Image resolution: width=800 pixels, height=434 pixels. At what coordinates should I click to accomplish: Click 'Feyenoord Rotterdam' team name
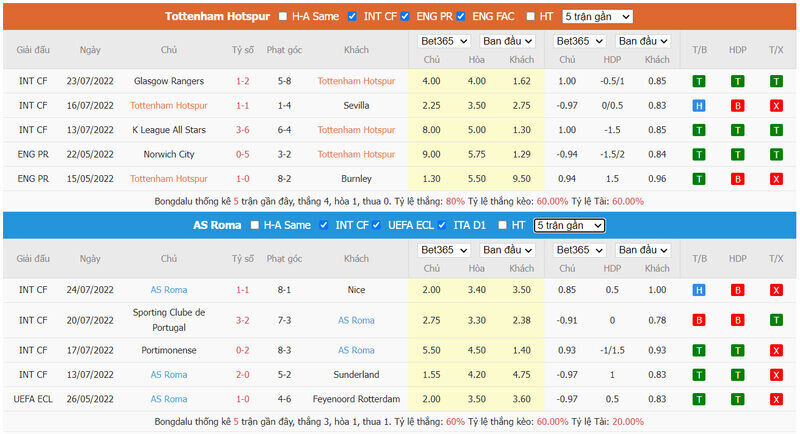click(x=356, y=399)
